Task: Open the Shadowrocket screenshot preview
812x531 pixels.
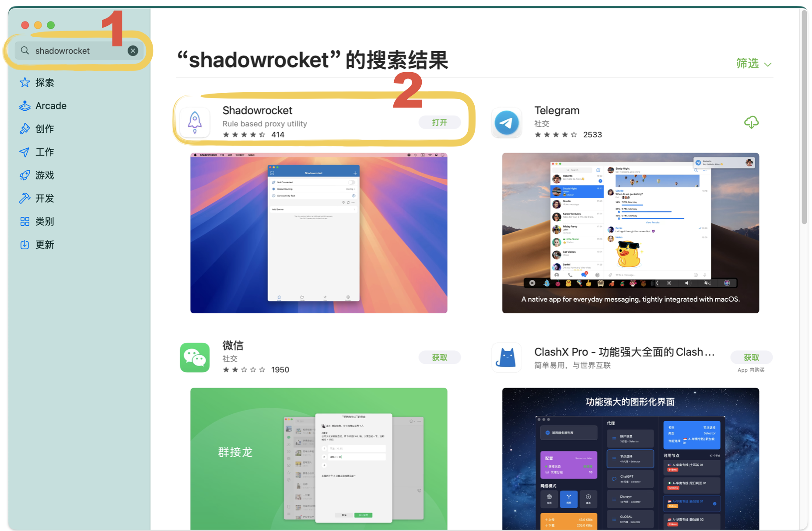Action: point(319,233)
